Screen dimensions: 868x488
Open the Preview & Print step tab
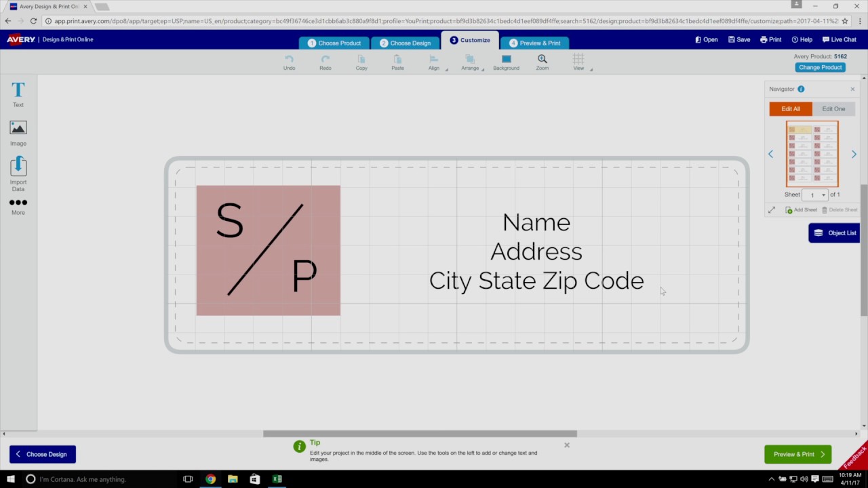click(x=534, y=43)
